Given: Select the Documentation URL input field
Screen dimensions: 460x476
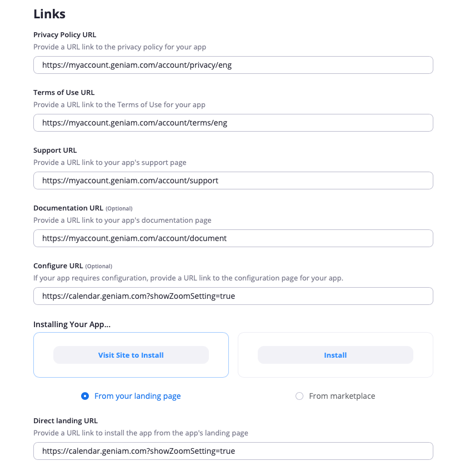Looking at the screenshot, I should [x=233, y=238].
